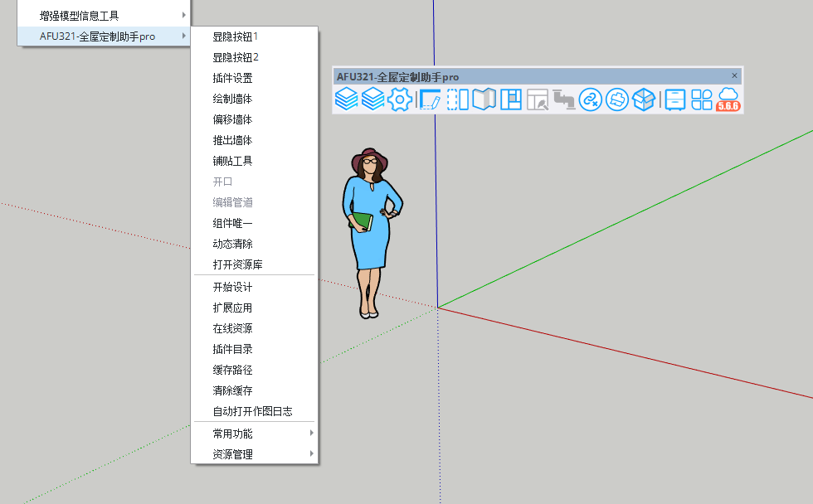
Task: Click the folded-panel push wall toolbar icon
Action: (x=484, y=99)
